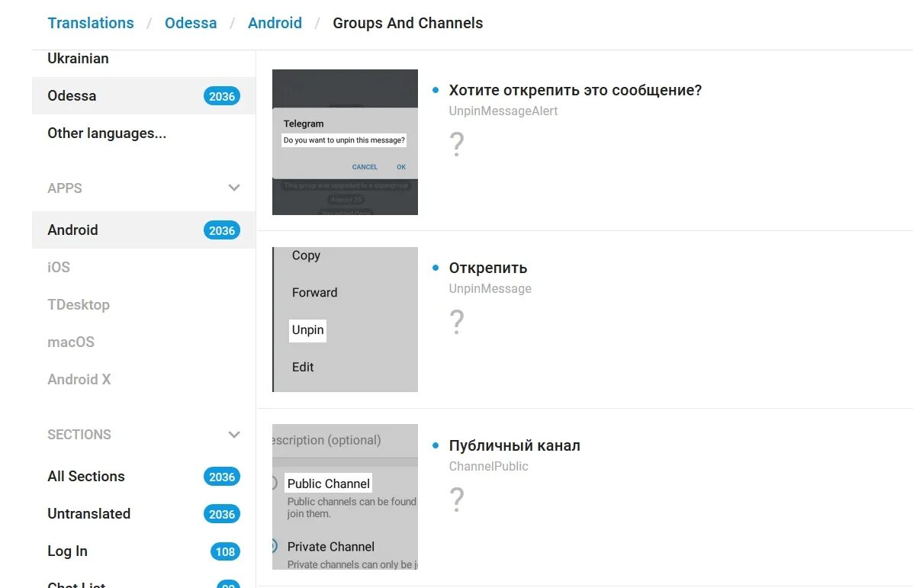Select macOS app entry

coord(71,342)
